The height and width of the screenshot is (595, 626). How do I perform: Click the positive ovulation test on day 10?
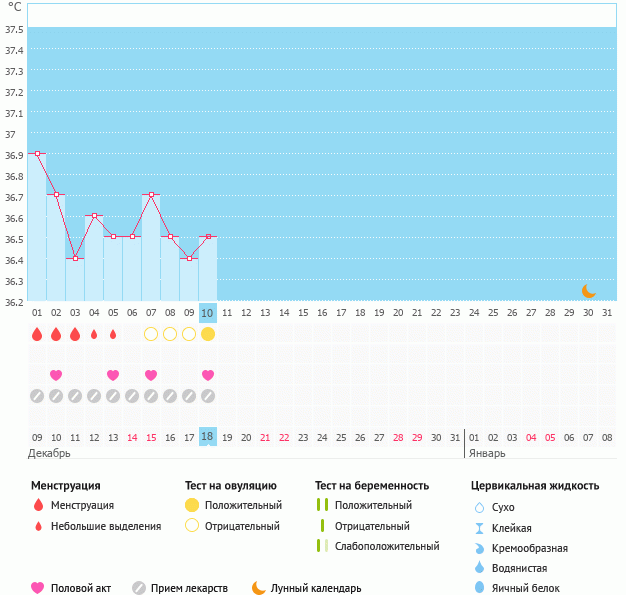pos(208,334)
